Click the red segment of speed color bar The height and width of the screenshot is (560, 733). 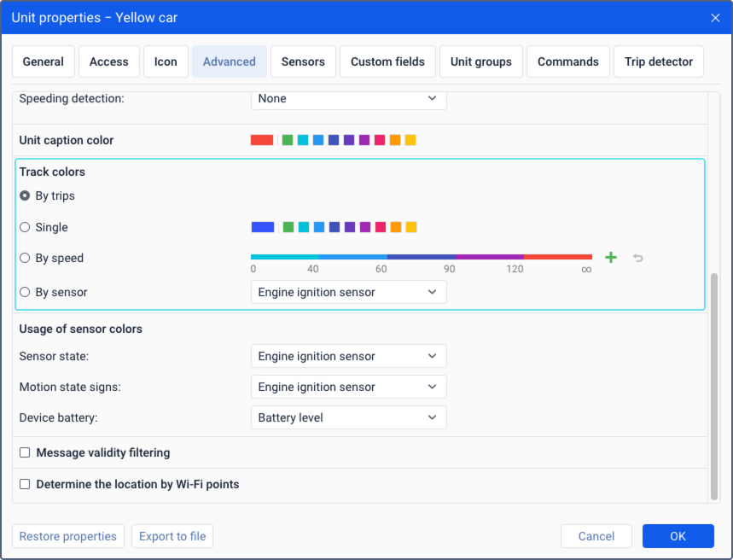click(x=557, y=256)
